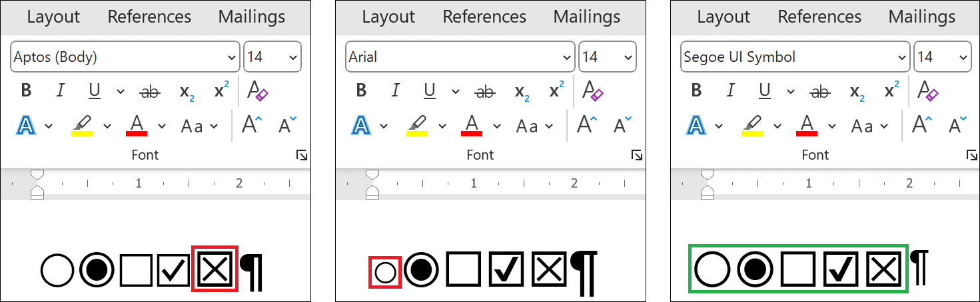Toggle Bold in the Arial panel
This screenshot has height=302, width=980.
(361, 91)
